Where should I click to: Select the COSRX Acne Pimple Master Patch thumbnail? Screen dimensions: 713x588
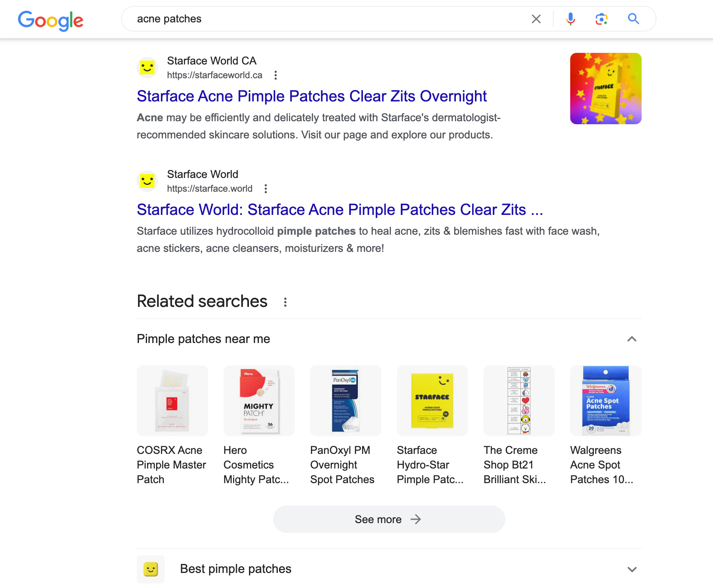coord(172,400)
